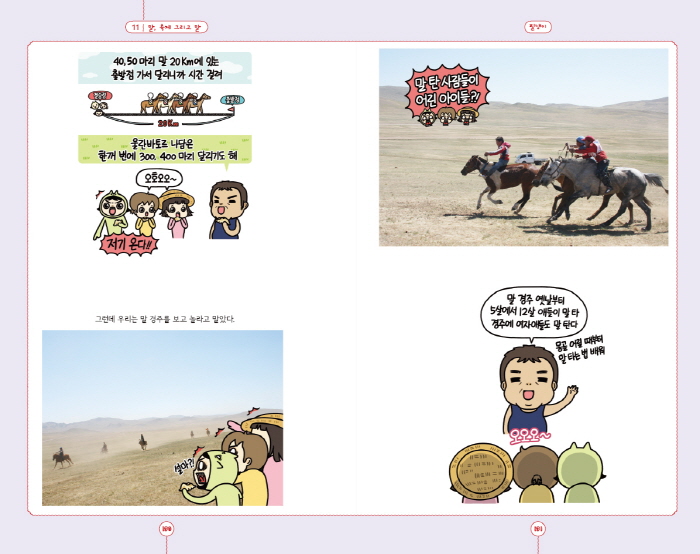This screenshot has height=554, width=700.
Task: Click the '오호오오~' speech bubble
Action: point(158,178)
